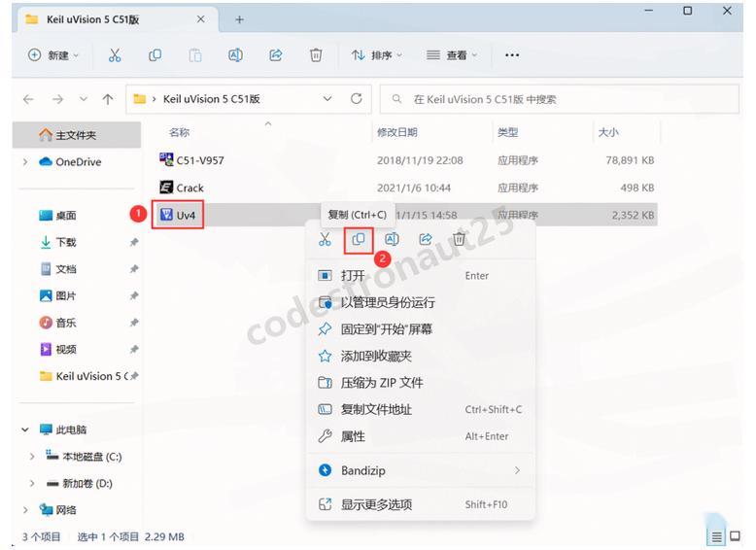Image resolution: width=756 pixels, height=550 pixels.
Task: Select 新加卷 (D:) in the sidebar
Action: click(x=80, y=483)
